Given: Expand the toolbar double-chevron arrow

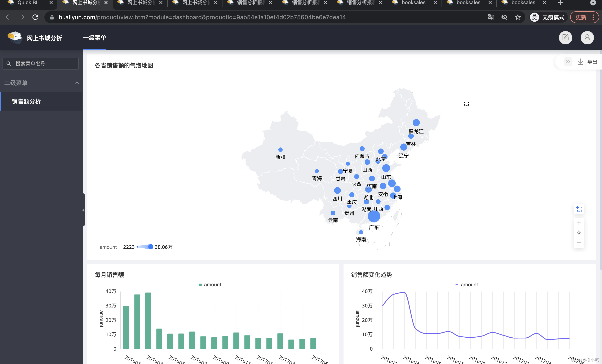Looking at the screenshot, I should [568, 62].
